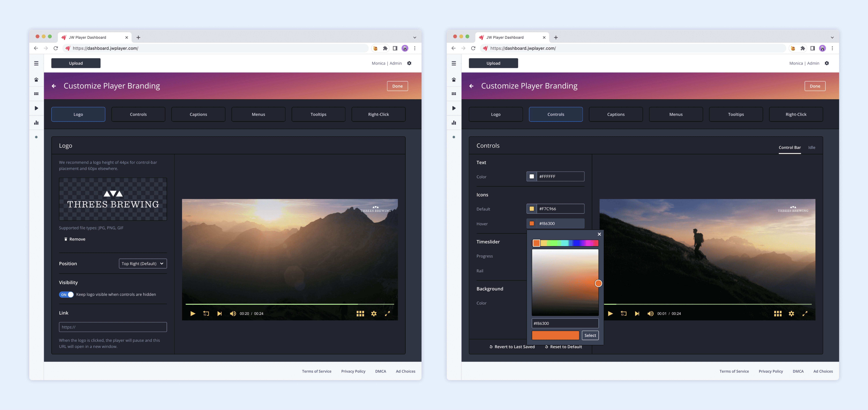Click the rewind 10 seconds player icon
The width and height of the screenshot is (868, 410).
pyautogui.click(x=206, y=313)
